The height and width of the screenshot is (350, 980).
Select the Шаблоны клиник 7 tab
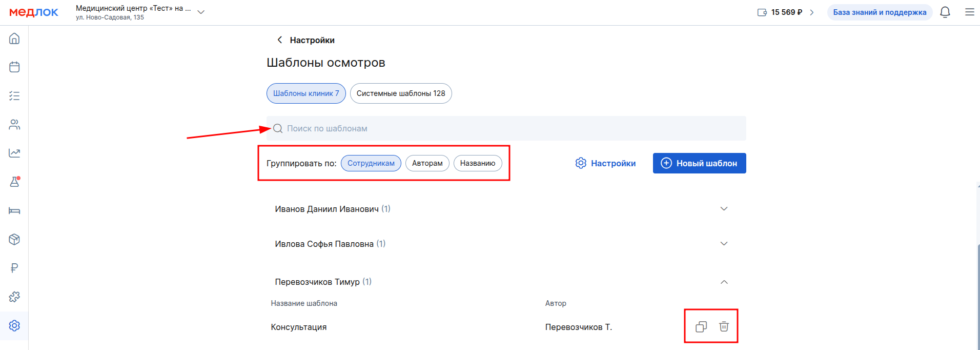(306, 93)
